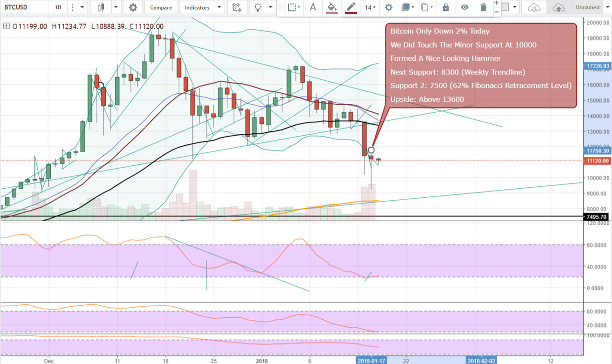The image size is (612, 364).
Task: Hide the selected drawing with eye icon
Action: pos(464,7)
